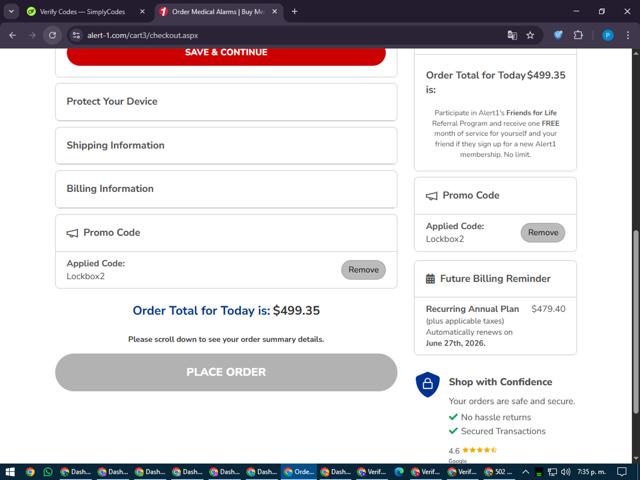Image resolution: width=640 pixels, height=480 pixels.
Task: Open the Chrome three-dot menu
Action: [x=628, y=35]
